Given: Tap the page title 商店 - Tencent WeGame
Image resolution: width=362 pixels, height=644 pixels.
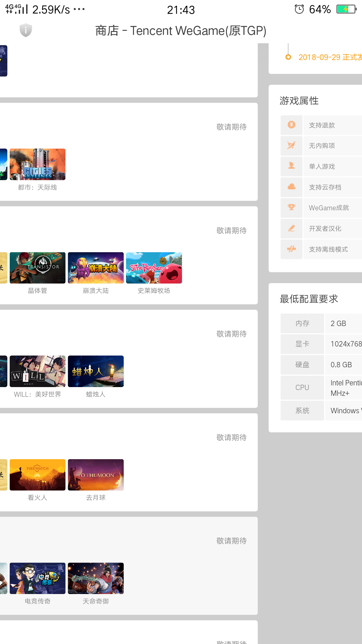Looking at the screenshot, I should click(x=181, y=31).
